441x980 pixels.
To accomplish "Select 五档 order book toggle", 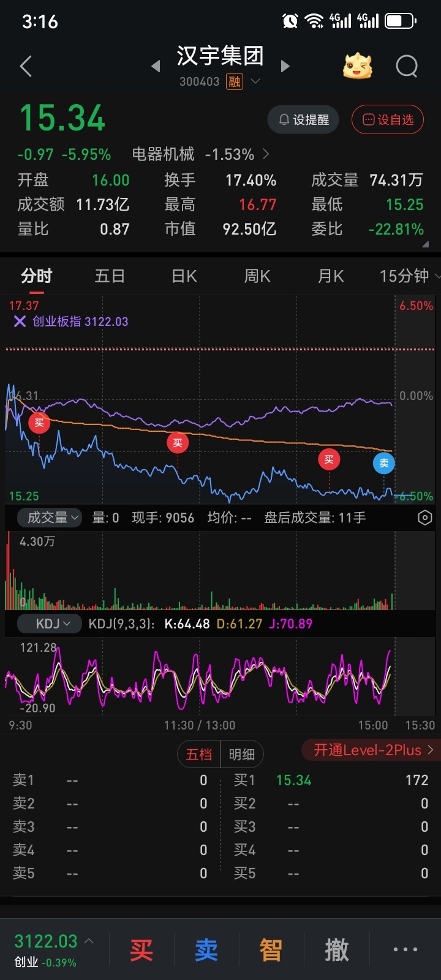I will [x=199, y=754].
